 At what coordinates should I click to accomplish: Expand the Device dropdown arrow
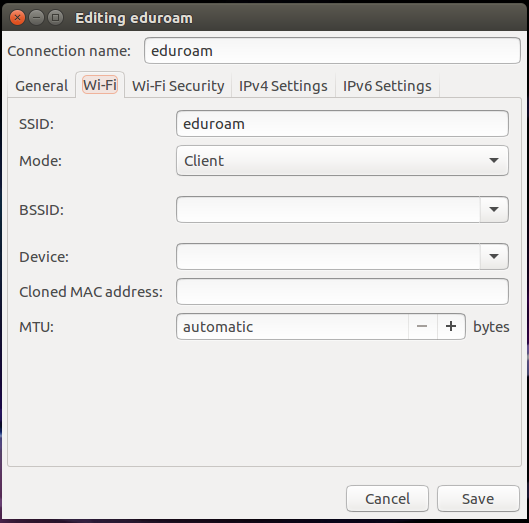pyautogui.click(x=494, y=256)
